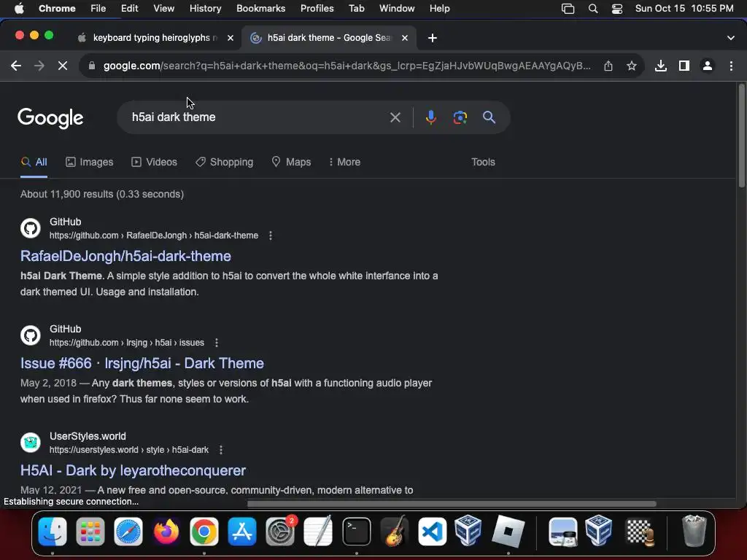Click 'About 11,900 results' text
Image resolution: width=747 pixels, height=560 pixels.
(66, 194)
